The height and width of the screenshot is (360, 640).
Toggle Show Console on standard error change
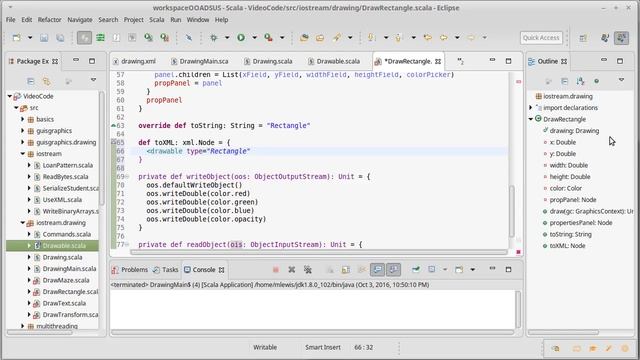click(393, 269)
